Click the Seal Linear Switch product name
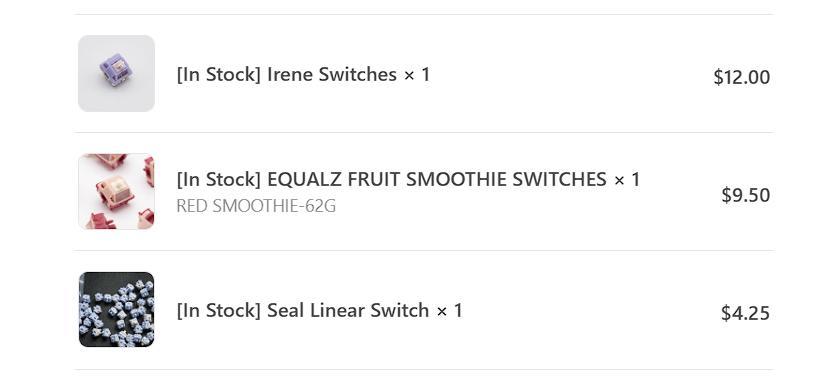Screen dimensions: 834x378 (x=348, y=310)
